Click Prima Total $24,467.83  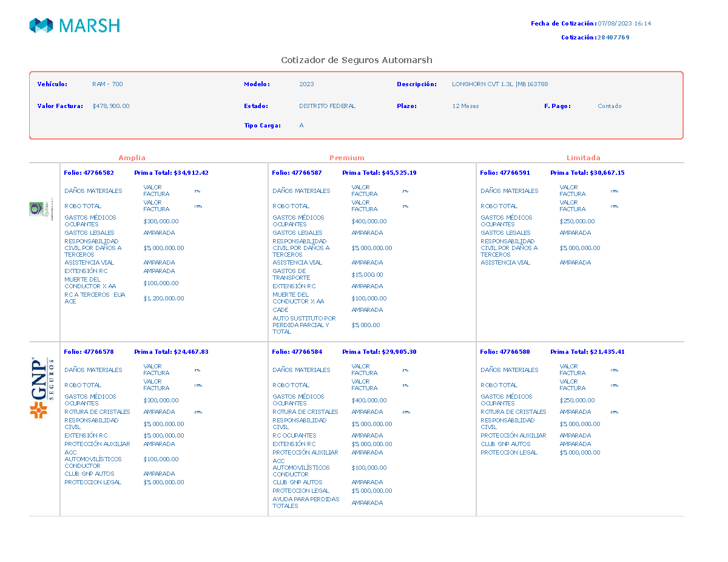171,352
